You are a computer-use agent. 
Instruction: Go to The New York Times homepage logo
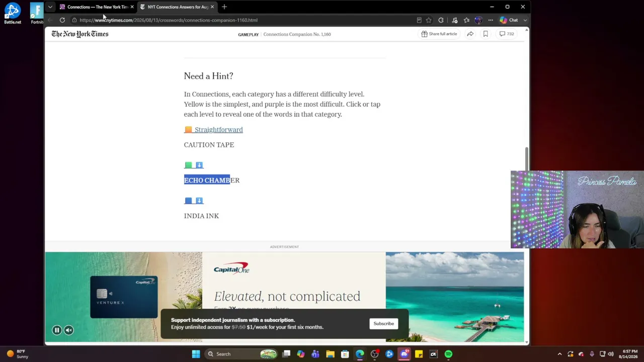coord(79,34)
